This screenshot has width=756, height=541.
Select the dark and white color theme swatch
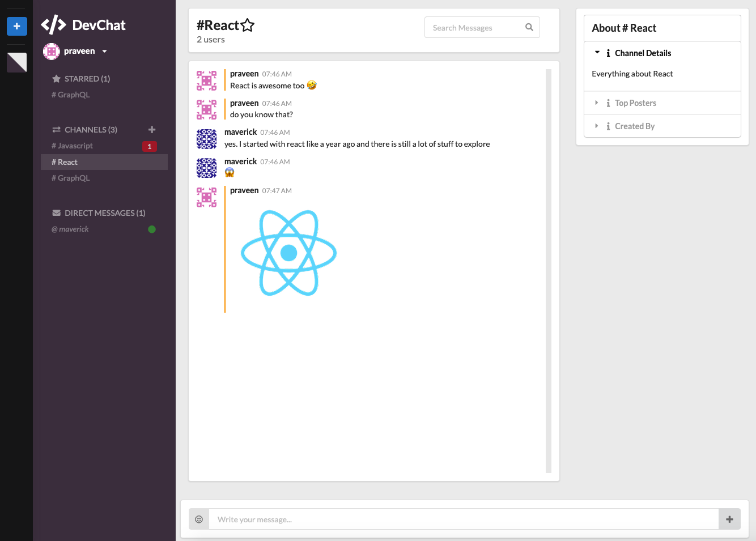pyautogui.click(x=17, y=62)
